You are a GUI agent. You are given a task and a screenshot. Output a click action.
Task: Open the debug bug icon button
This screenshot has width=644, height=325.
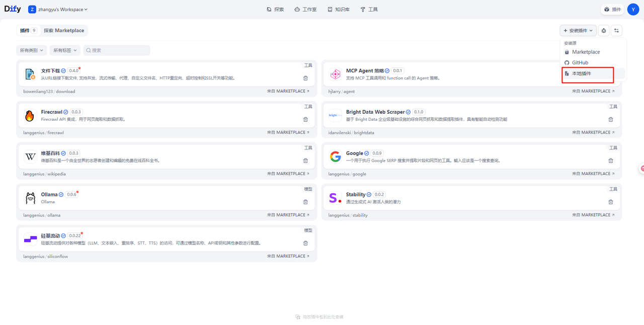tap(604, 31)
